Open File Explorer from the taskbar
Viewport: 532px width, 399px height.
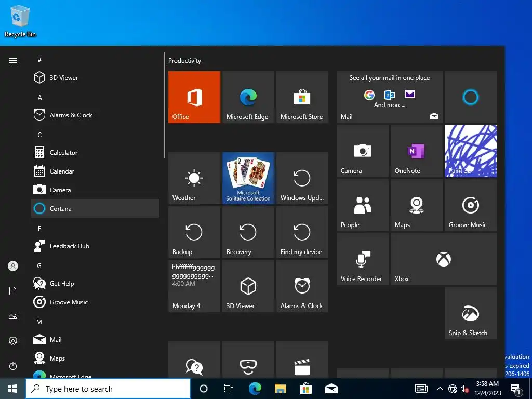tap(280, 389)
